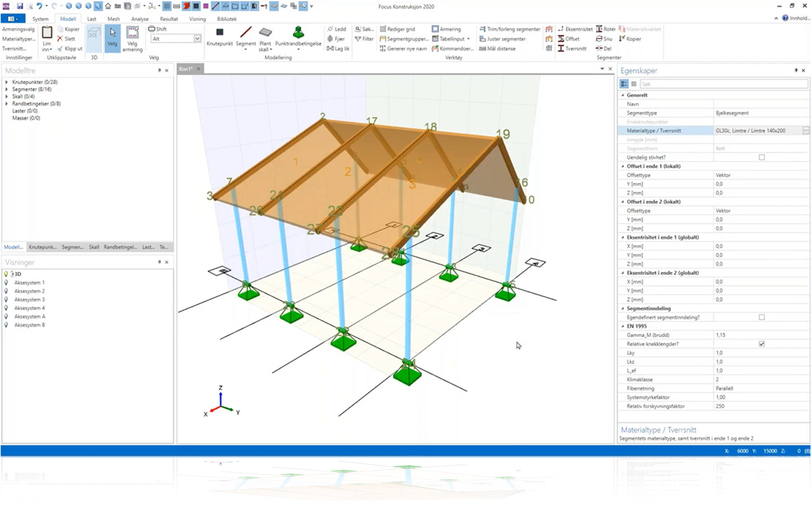Open Segmentgrupper button
This screenshot has height=522, width=812.
point(404,39)
